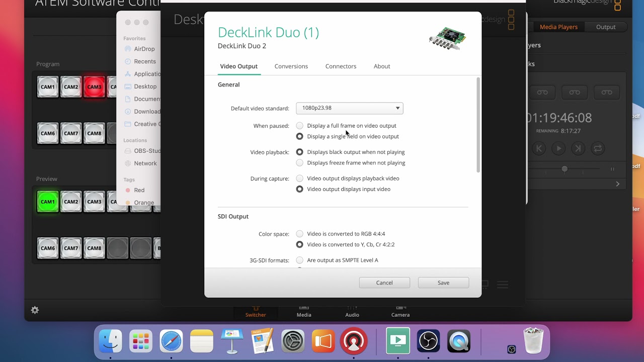Click the DeckLink Duo card image
Viewport: 644px width, 362px height.
448,39
